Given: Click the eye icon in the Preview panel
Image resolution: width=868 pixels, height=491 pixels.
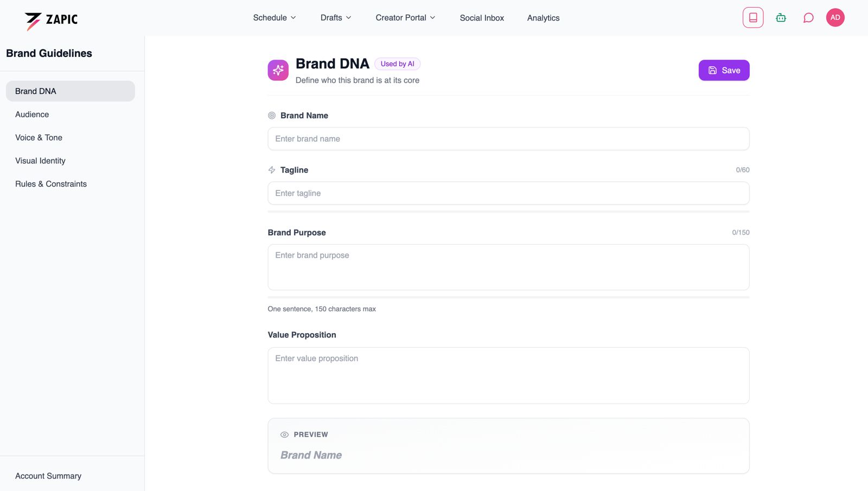Looking at the screenshot, I should (284, 434).
